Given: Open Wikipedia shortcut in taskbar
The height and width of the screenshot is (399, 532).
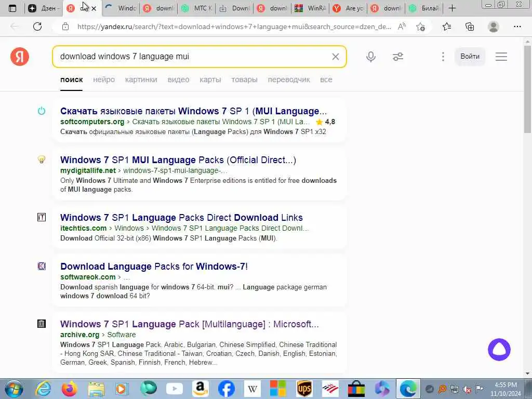Looking at the screenshot, I should [x=252, y=389].
